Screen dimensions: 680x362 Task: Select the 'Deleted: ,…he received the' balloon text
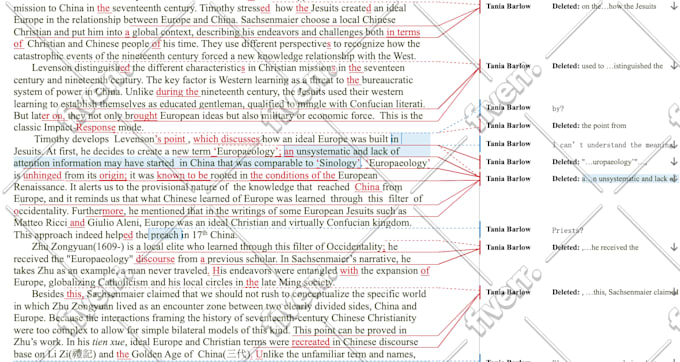pos(595,248)
